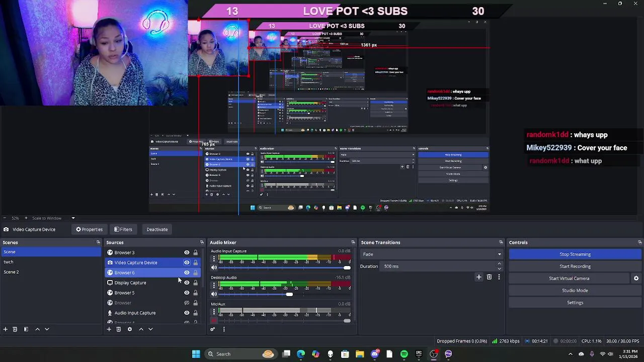
Task: Mute Audio Input Capture speaker icon
Action: pyautogui.click(x=214, y=268)
